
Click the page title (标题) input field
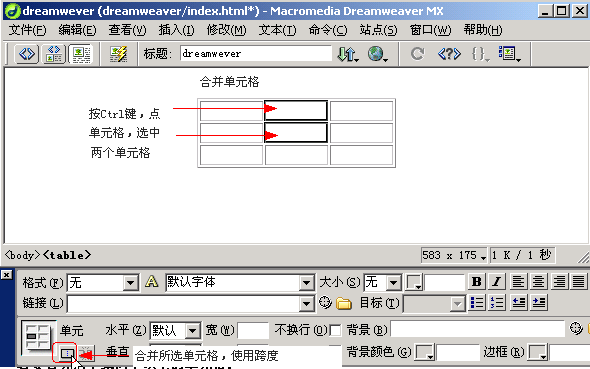click(x=255, y=53)
